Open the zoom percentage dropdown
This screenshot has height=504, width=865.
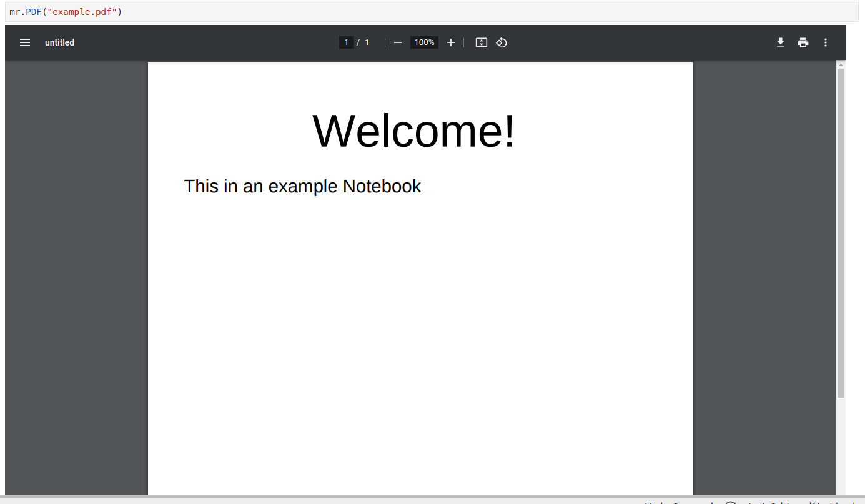point(424,42)
